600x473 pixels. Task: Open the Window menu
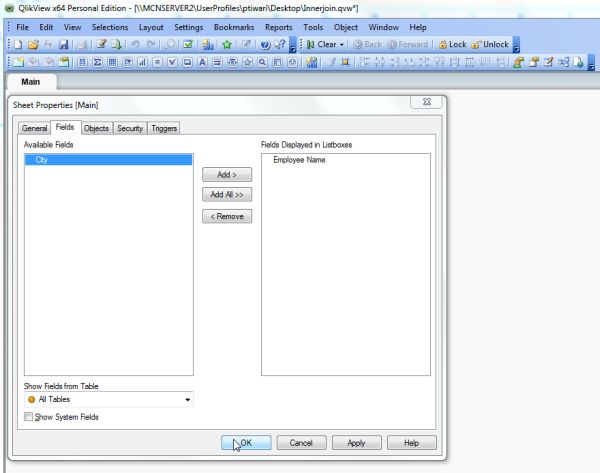383,27
